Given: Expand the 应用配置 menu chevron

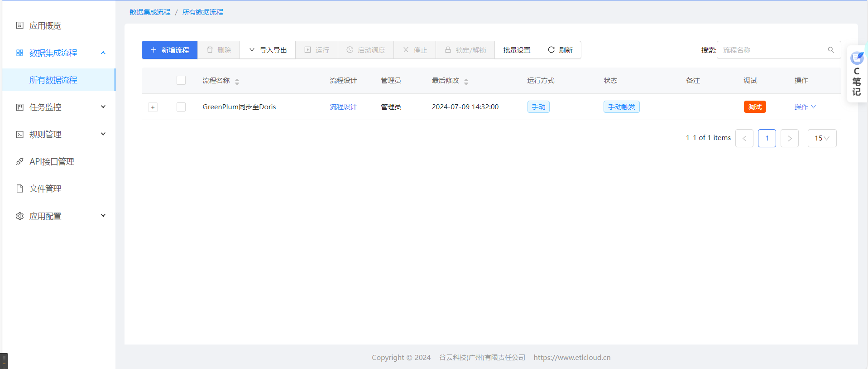Looking at the screenshot, I should point(103,216).
